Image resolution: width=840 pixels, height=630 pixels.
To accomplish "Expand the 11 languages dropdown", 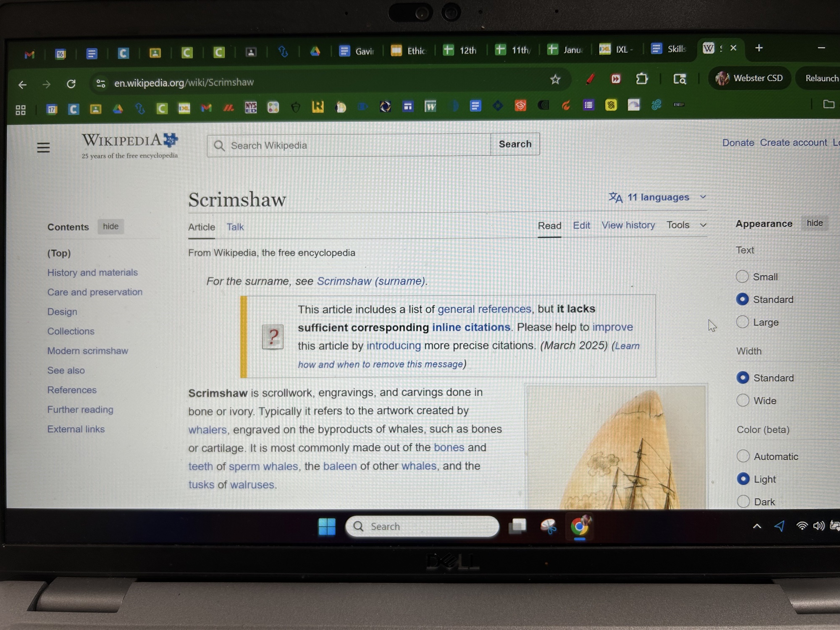I will [x=657, y=197].
